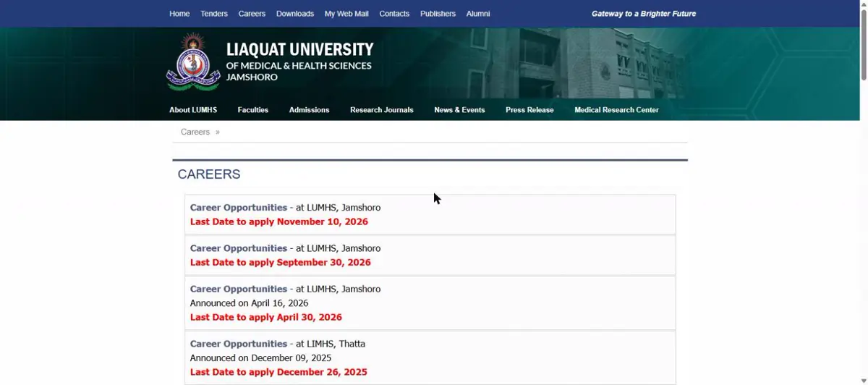Click 'Announced on April 16, 2026' text
The height and width of the screenshot is (385, 868).
(x=250, y=303)
